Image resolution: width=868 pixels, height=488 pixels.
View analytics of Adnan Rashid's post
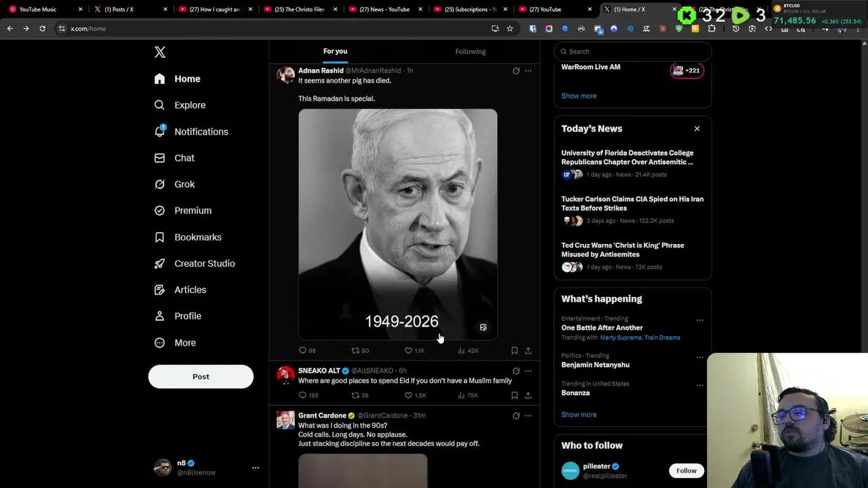[468, 350]
